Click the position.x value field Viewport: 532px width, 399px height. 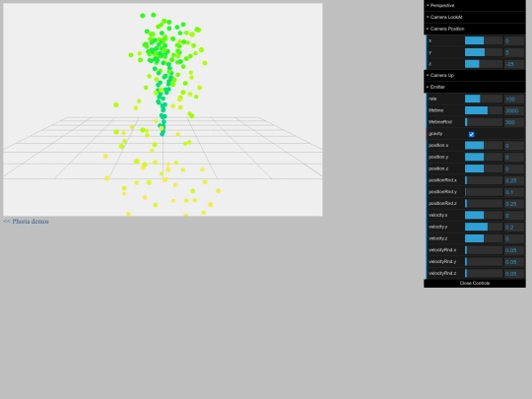tap(514, 145)
